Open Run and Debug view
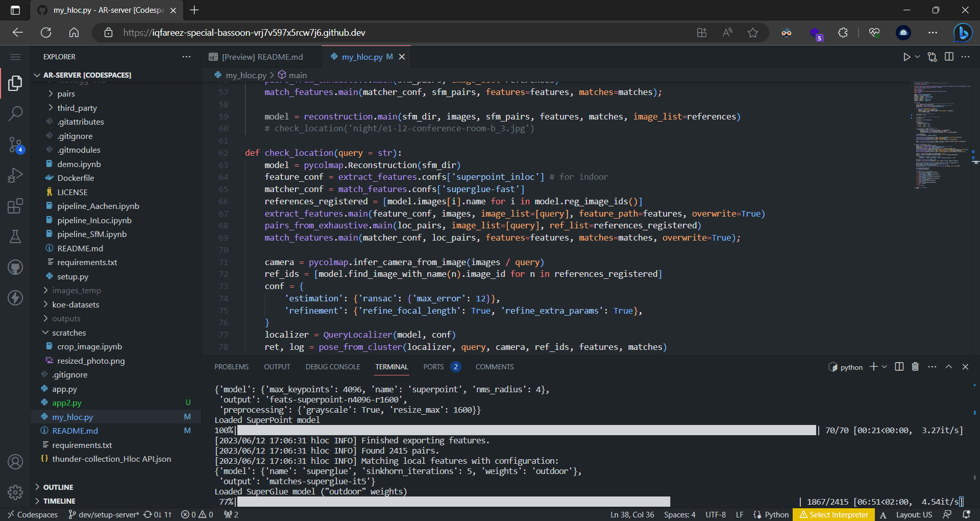 coord(15,175)
